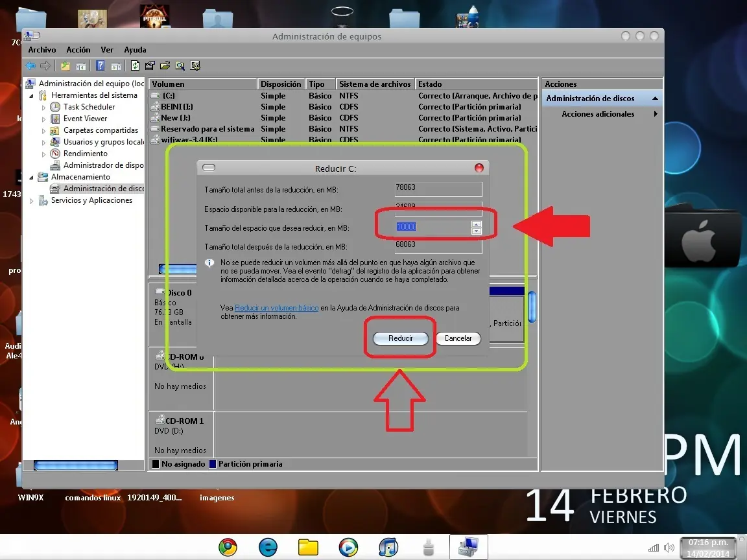The image size is (747, 560).
Task: Click the console tree horizontal scrollbar
Action: coord(76,465)
